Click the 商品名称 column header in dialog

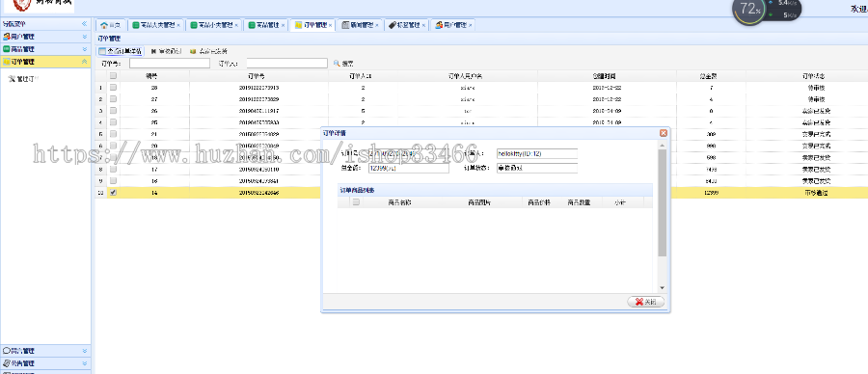tap(399, 202)
